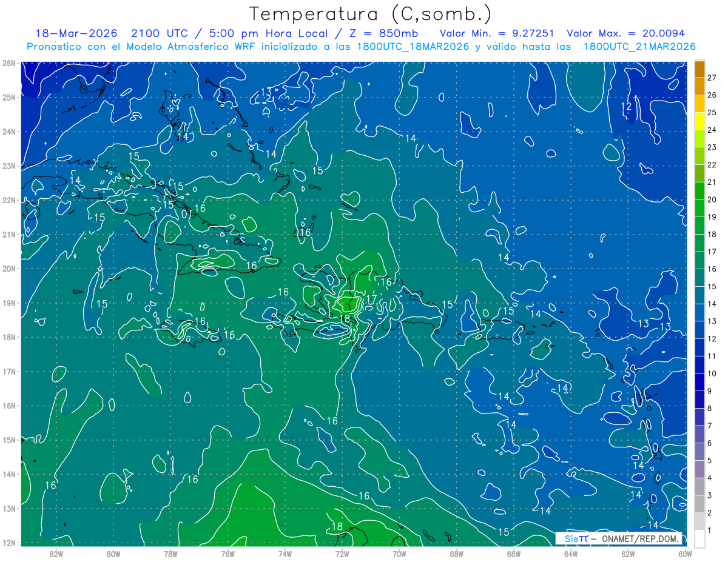Click the Valor Min. = 9.27251 text
This screenshot has width=728, height=562.
pos(497,33)
